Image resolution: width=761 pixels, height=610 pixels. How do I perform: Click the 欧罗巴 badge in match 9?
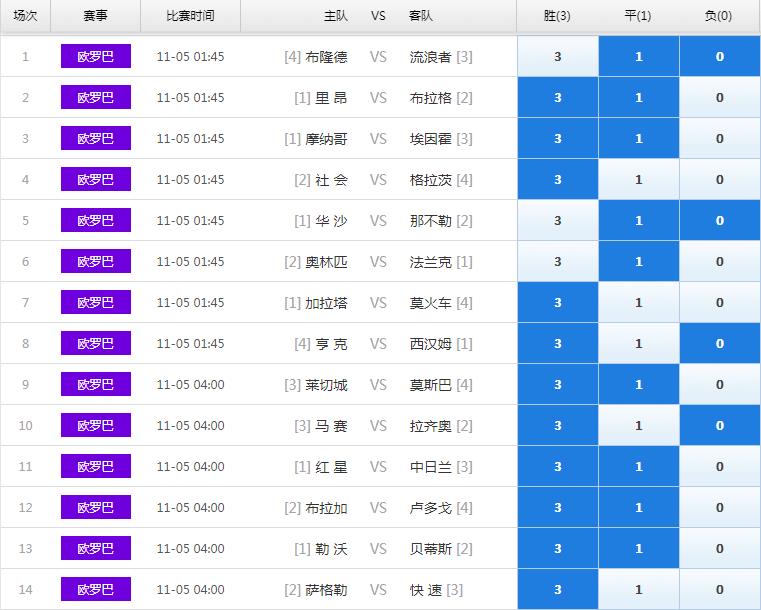[96, 384]
